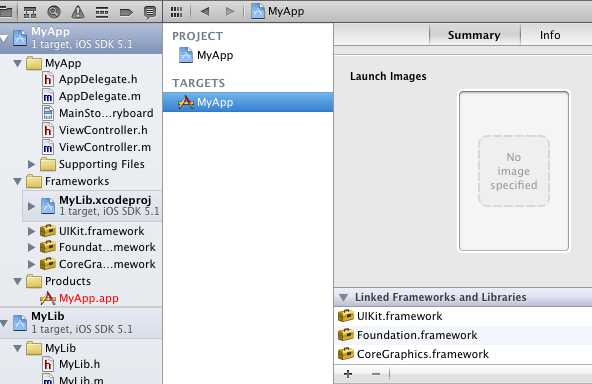
Task: Select MyLib.h file
Action: (72, 364)
